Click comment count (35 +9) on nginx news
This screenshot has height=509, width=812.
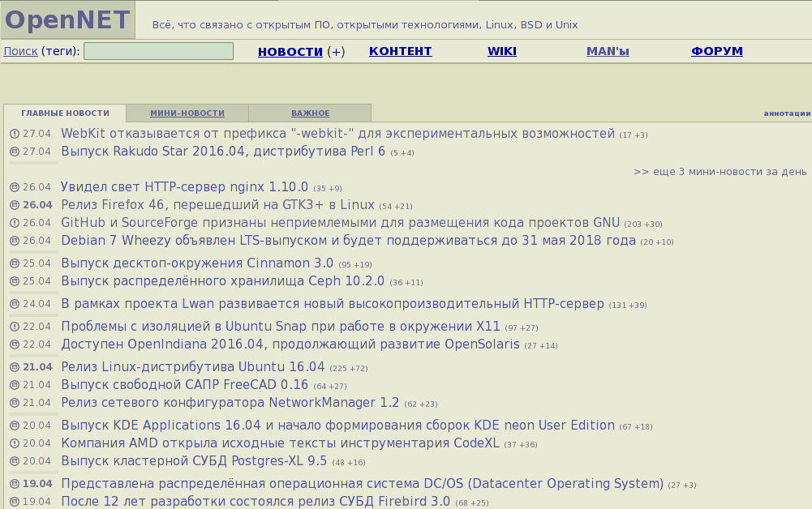tap(327, 189)
